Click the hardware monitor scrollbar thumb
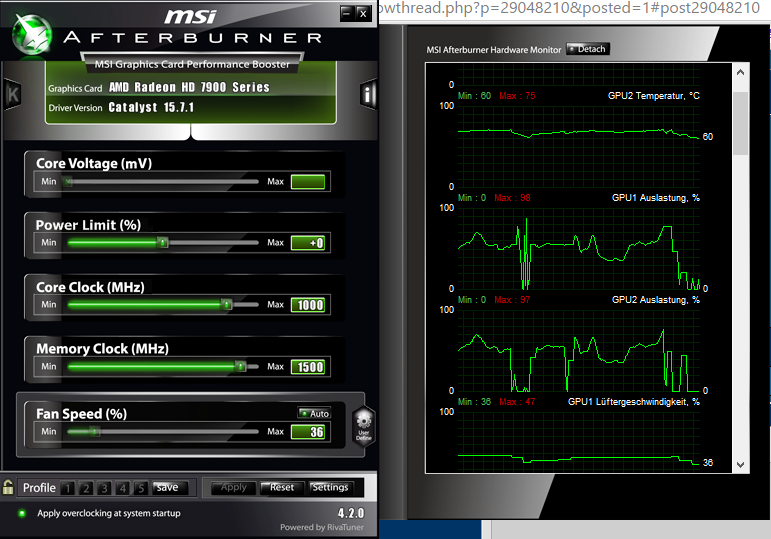 pos(741,123)
